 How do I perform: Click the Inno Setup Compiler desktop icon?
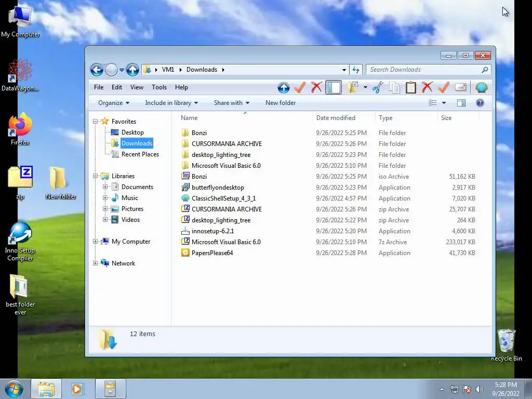pyautogui.click(x=20, y=242)
